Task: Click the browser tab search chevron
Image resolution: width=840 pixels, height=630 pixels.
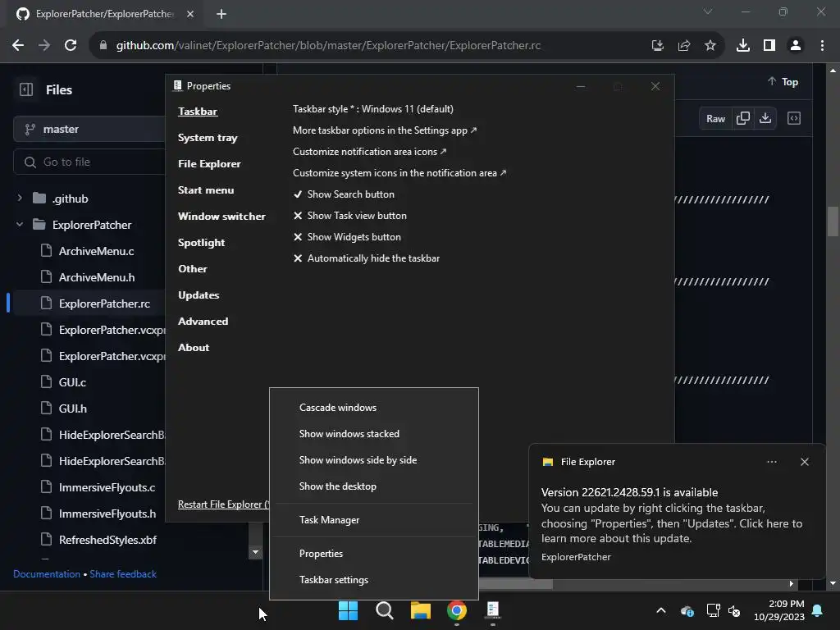Action: point(708,11)
